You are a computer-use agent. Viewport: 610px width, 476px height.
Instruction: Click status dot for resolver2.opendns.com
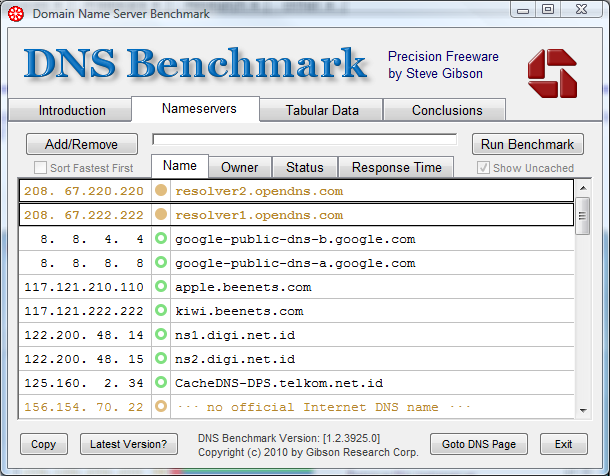[161, 191]
